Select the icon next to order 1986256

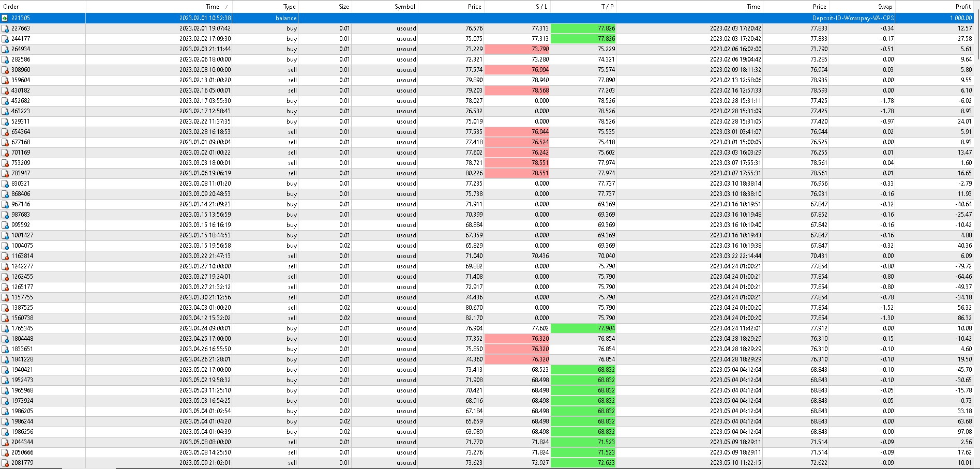click(5, 432)
